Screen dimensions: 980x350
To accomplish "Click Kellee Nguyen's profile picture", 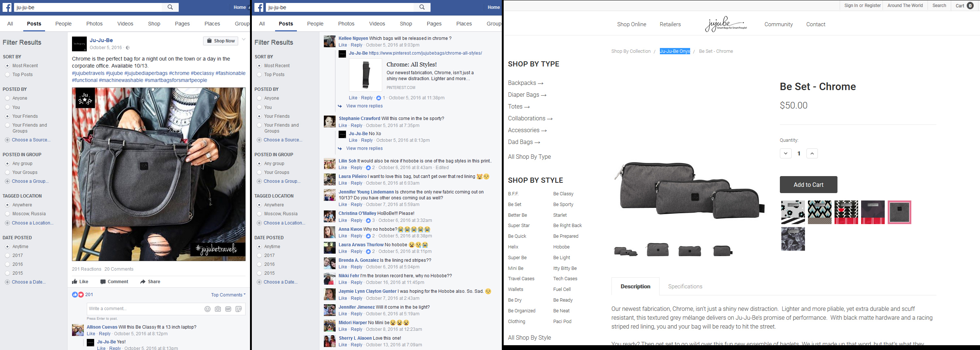I will pyautogui.click(x=329, y=41).
